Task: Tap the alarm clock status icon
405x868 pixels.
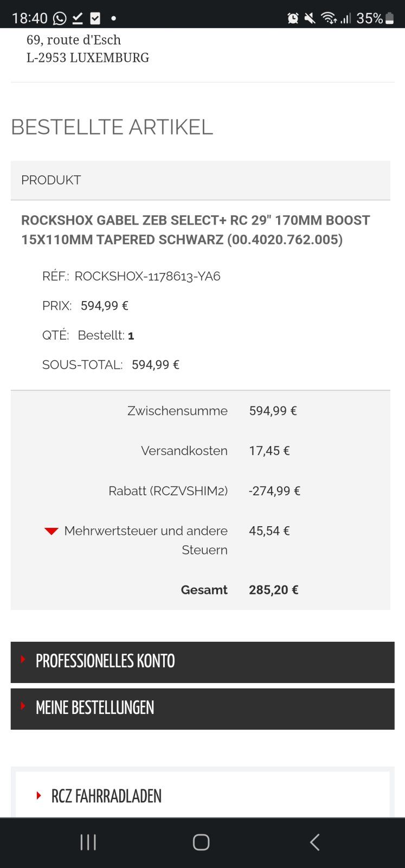Action: click(x=293, y=18)
